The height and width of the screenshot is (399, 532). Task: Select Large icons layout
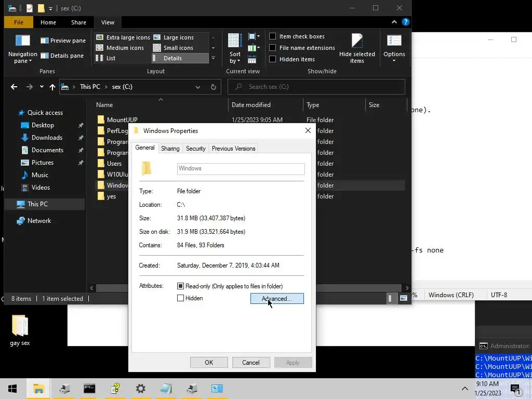click(x=174, y=37)
